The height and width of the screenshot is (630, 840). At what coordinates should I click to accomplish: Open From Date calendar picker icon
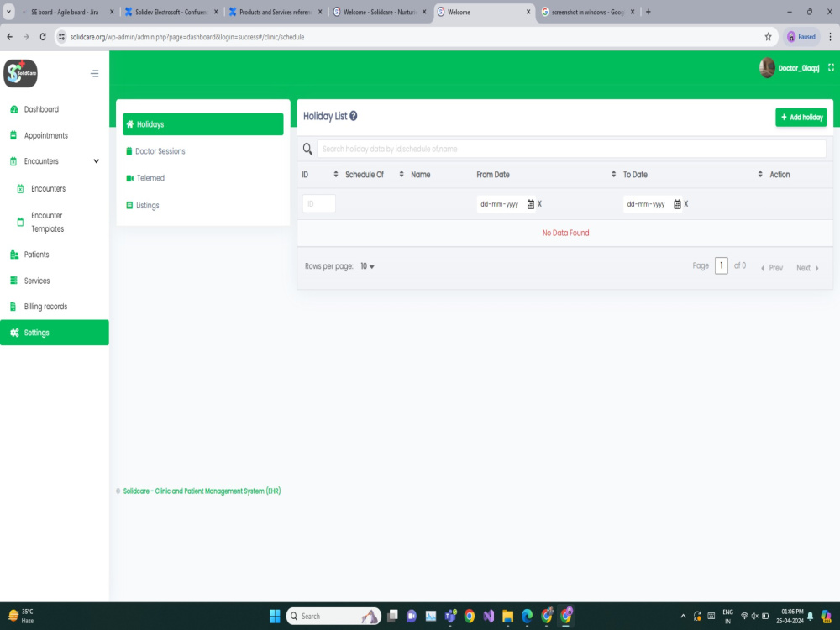(530, 204)
